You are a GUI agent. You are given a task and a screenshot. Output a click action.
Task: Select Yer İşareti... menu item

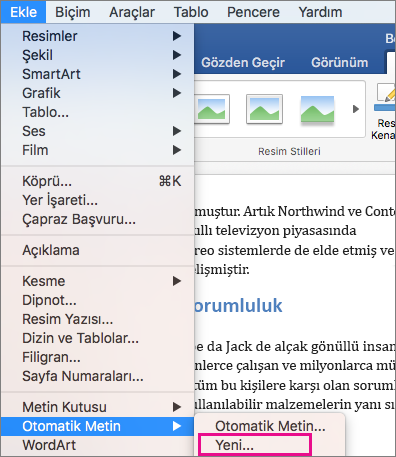[x=97, y=200]
